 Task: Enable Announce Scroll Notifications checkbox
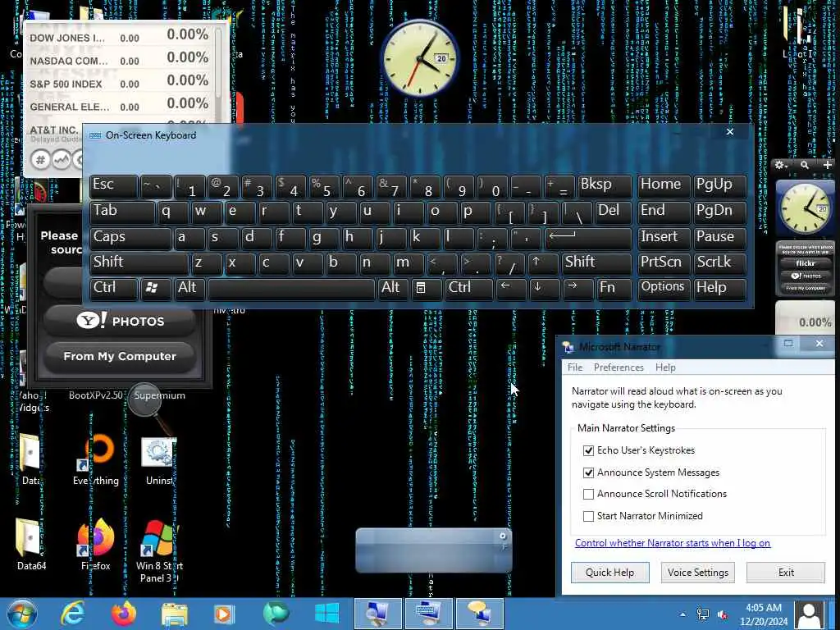click(588, 494)
